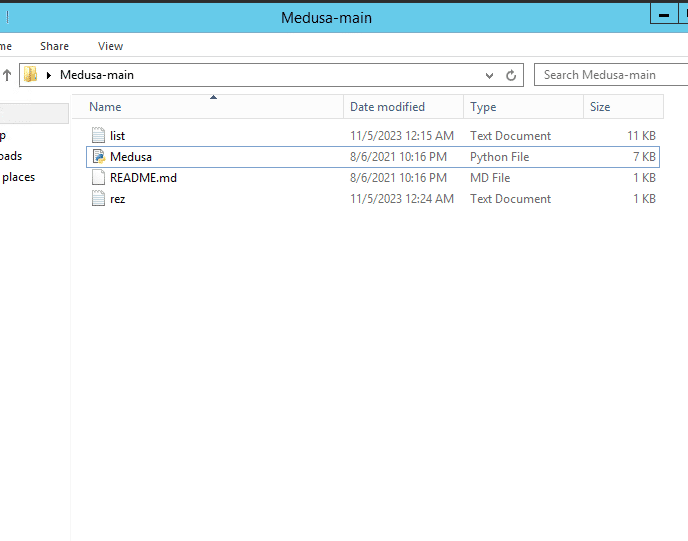688x541 pixels.
Task: Click the refresh icon in address bar
Action: coord(511,75)
